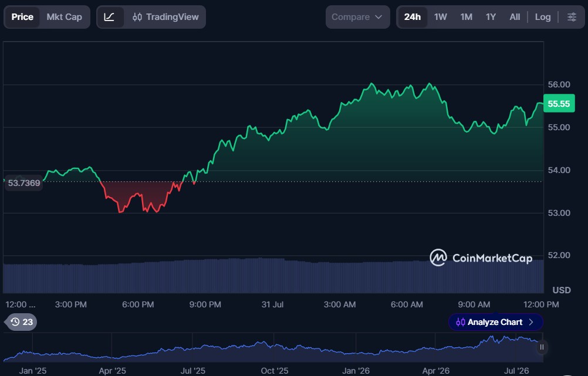
Task: Click Jul '26 on the range navigator
Action: [516, 371]
